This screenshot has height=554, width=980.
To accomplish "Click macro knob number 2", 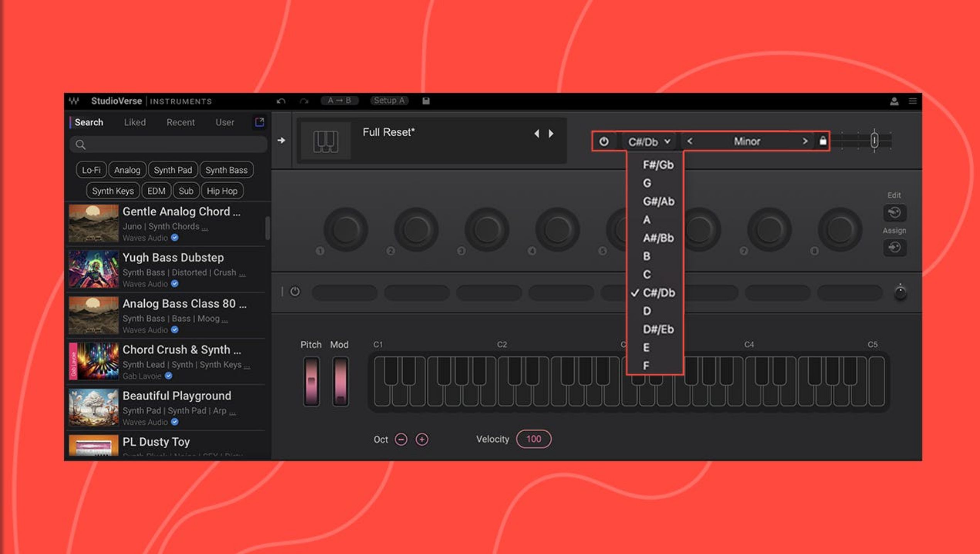I will (x=416, y=229).
